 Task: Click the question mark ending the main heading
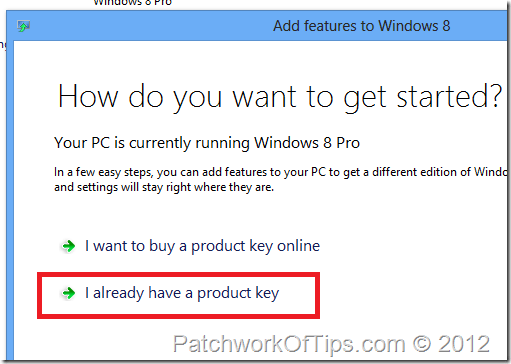click(x=496, y=96)
